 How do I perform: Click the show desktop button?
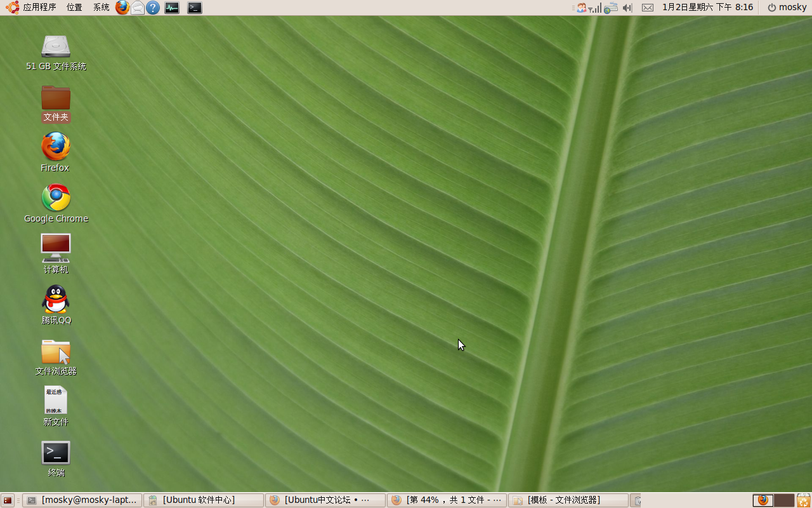pos(8,500)
